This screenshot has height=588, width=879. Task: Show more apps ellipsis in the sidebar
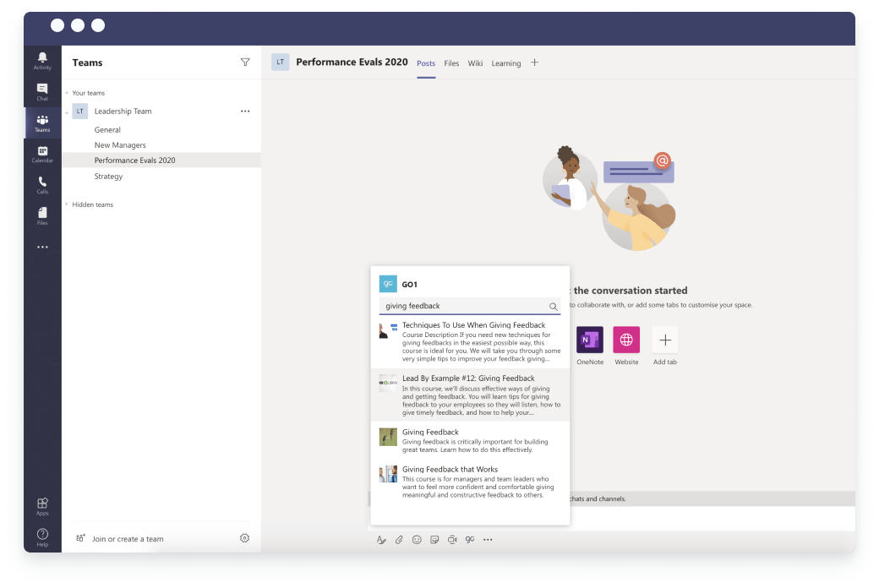(42, 247)
